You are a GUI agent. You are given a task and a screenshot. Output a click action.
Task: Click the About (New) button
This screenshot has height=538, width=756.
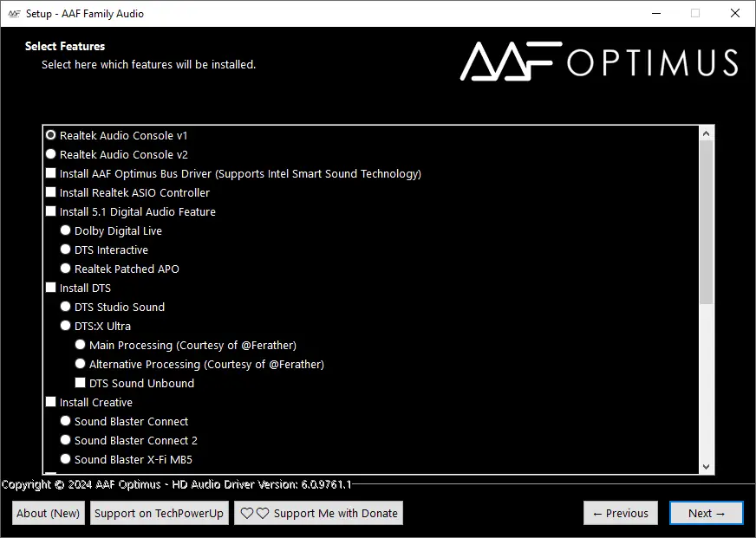[49, 513]
